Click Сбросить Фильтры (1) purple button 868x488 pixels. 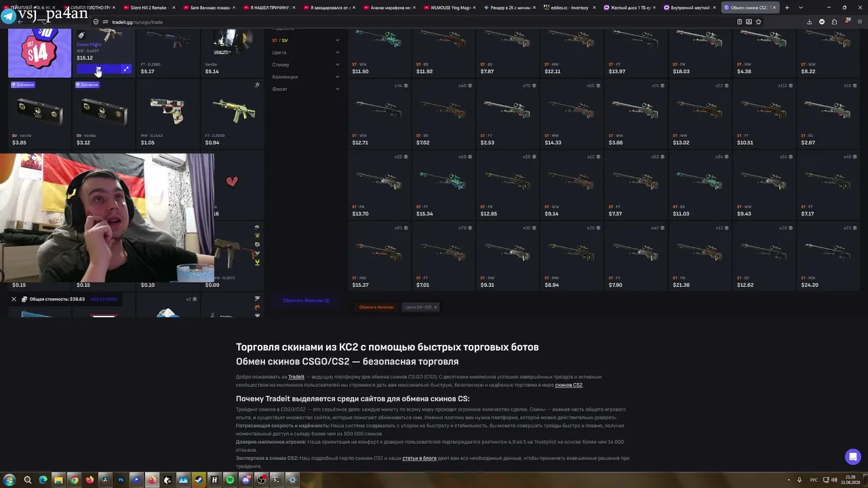click(x=306, y=300)
